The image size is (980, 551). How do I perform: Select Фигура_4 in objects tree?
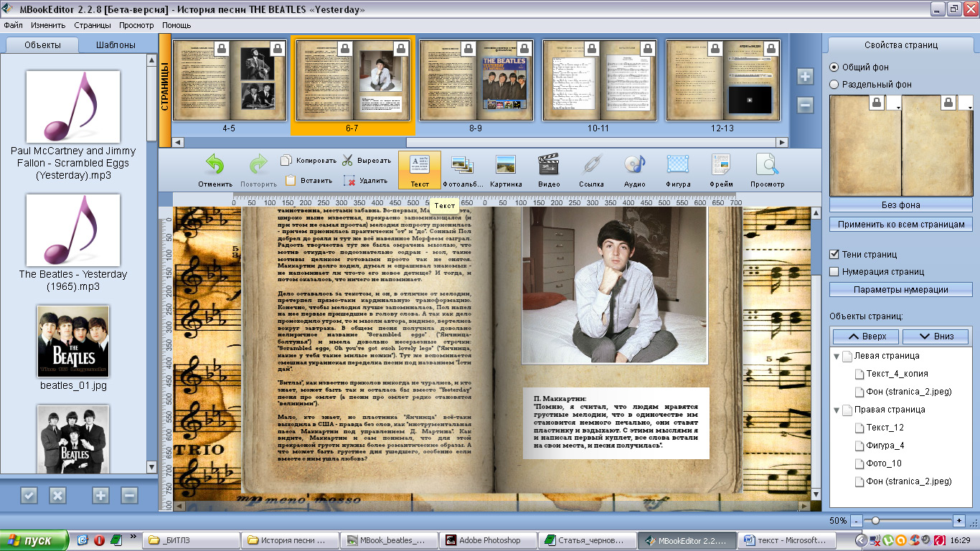click(x=885, y=446)
